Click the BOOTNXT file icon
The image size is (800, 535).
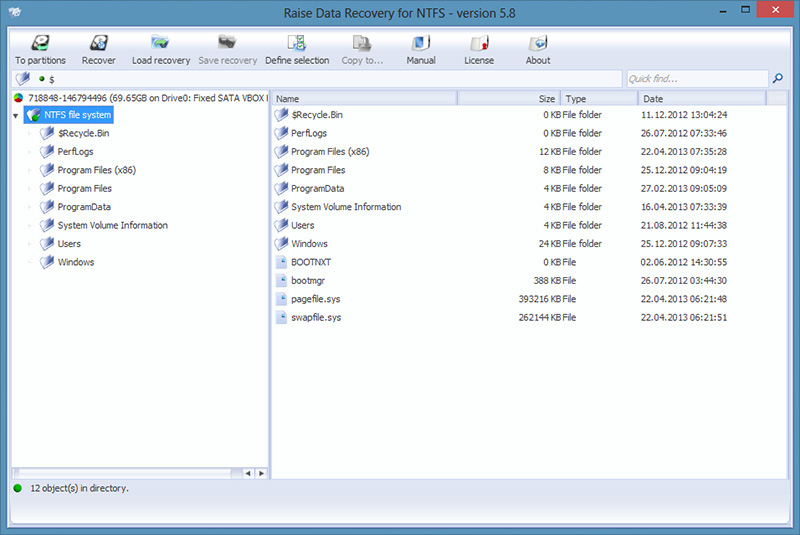pyautogui.click(x=281, y=262)
